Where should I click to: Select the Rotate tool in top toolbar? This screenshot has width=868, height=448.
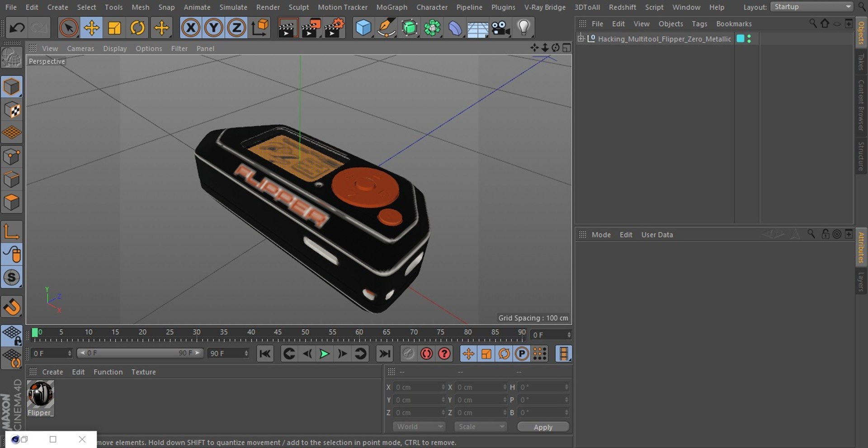(x=137, y=28)
